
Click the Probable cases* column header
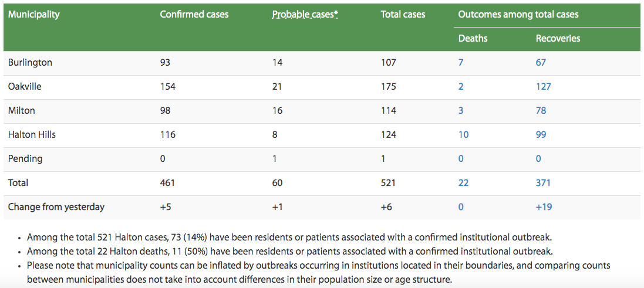pyautogui.click(x=305, y=14)
